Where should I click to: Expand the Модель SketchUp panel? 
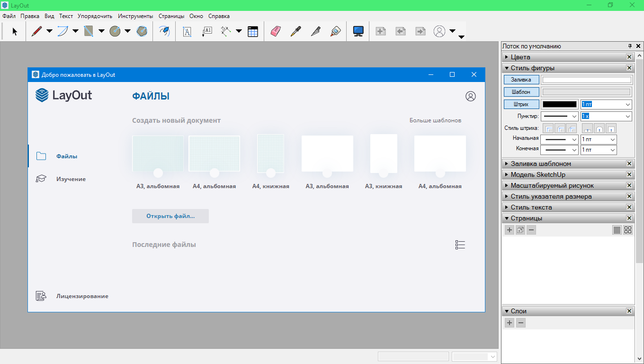568,174
